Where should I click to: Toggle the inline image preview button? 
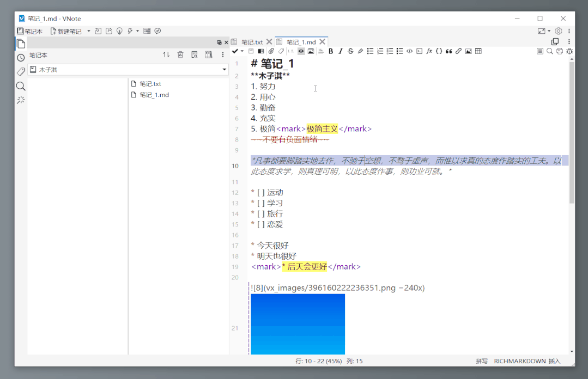(311, 51)
